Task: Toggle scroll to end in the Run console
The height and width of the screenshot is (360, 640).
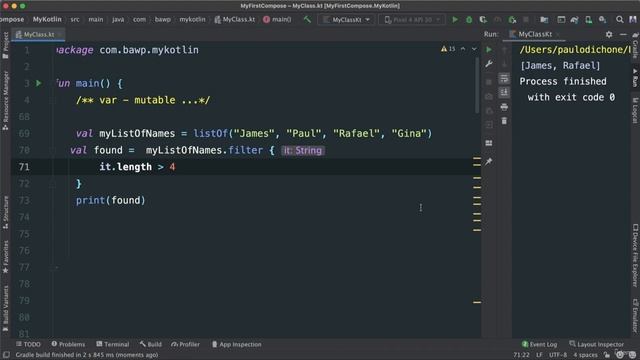Action: [x=504, y=92]
